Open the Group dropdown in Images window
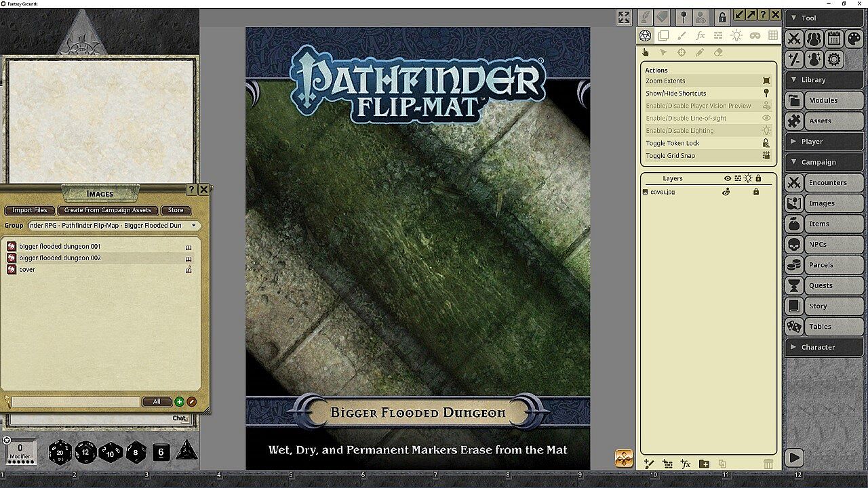Image resolution: width=868 pixels, height=488 pixels. [113, 226]
